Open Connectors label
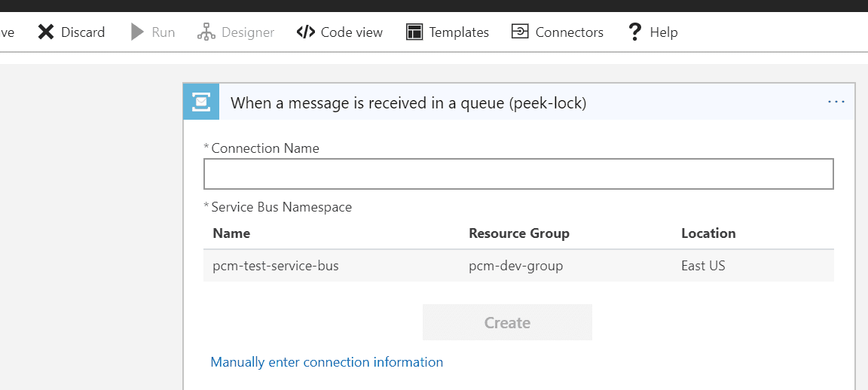The width and height of the screenshot is (868, 390). click(x=569, y=32)
